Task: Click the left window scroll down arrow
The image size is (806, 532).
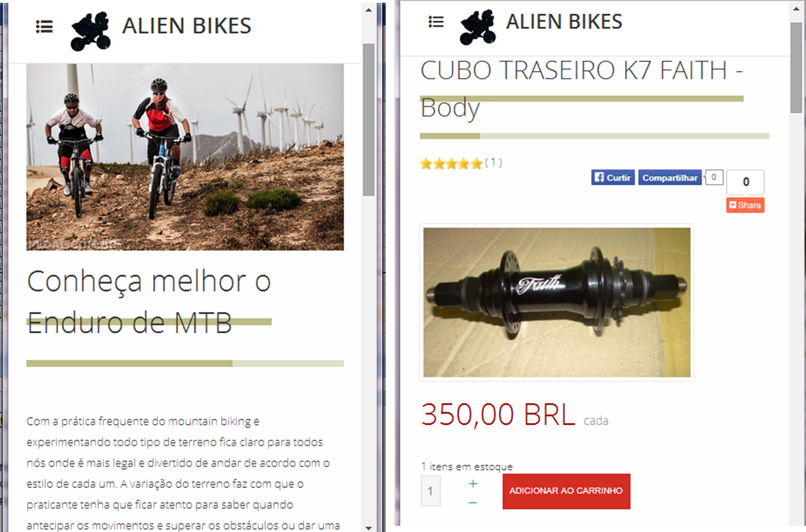Action: pyautogui.click(x=368, y=527)
